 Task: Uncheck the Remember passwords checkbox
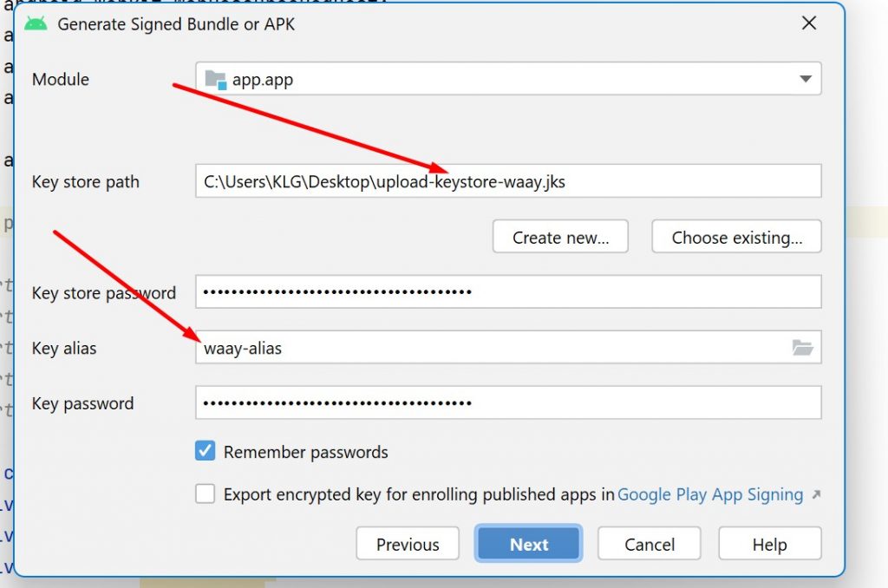click(x=206, y=452)
